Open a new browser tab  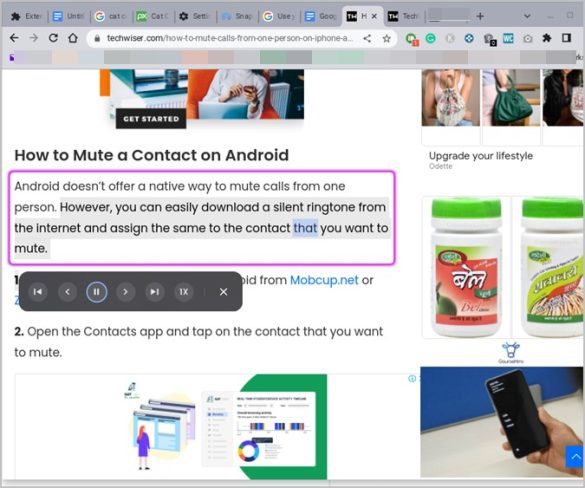coord(480,16)
